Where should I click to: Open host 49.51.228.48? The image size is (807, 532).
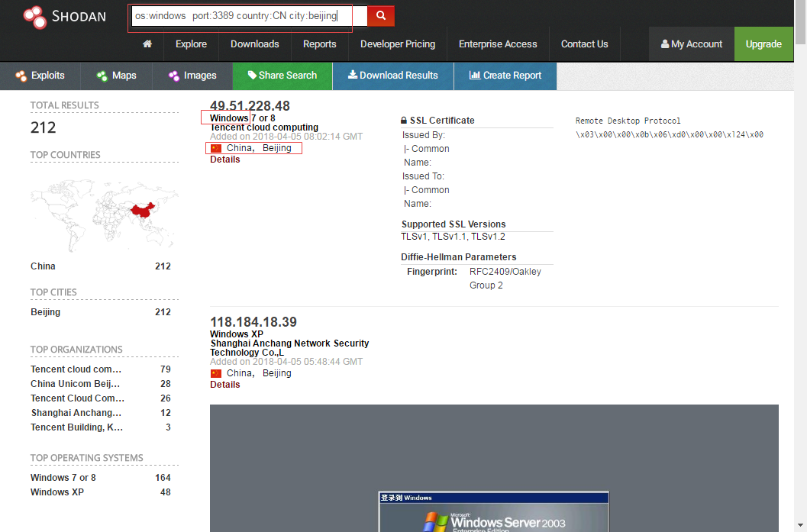[250, 105]
